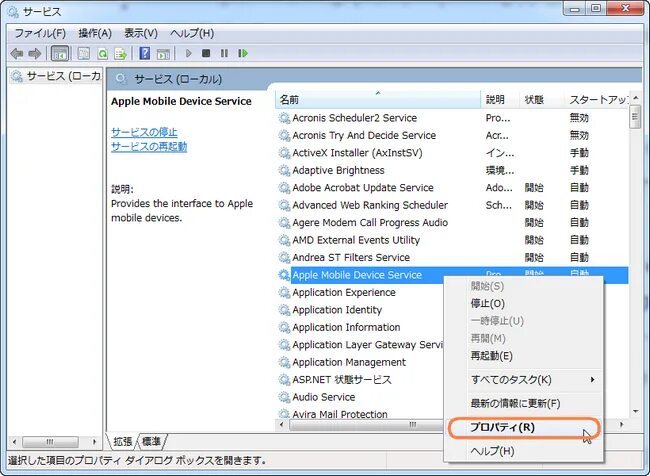The image size is (650, 476).
Task: Select Application Management row
Action: 360,362
